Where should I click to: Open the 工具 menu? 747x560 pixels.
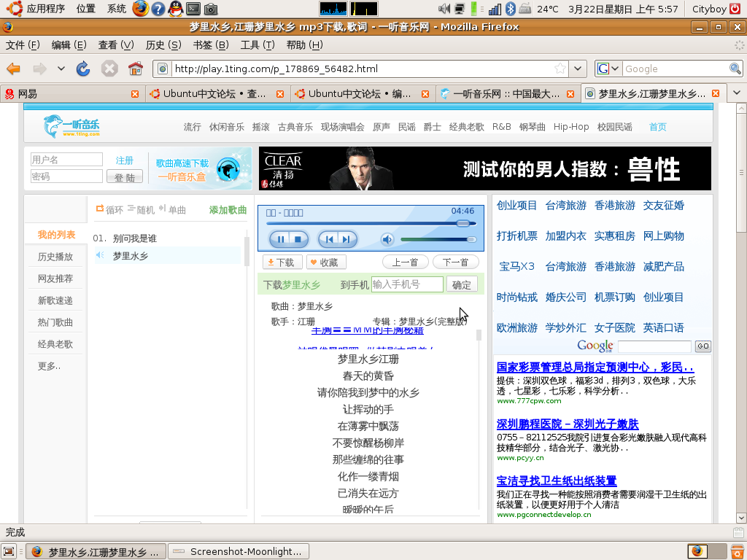(x=258, y=44)
